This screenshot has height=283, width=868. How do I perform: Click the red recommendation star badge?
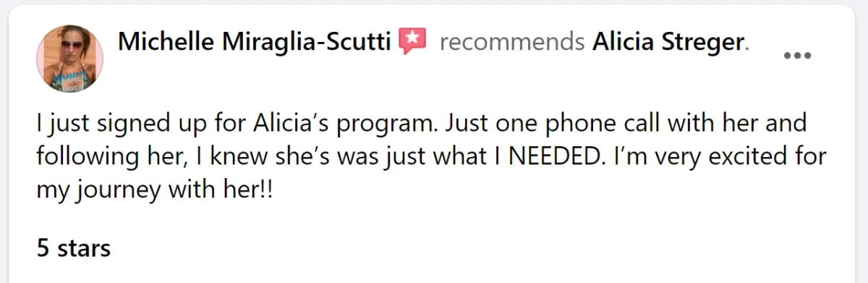[412, 42]
